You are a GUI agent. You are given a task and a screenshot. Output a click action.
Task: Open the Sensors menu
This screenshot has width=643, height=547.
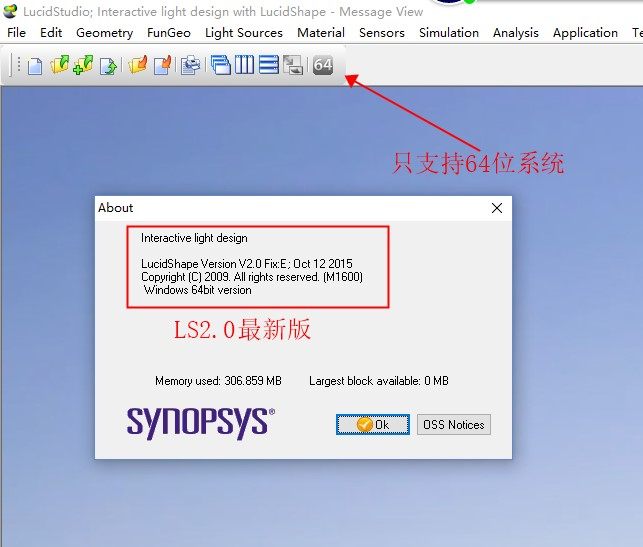point(382,32)
